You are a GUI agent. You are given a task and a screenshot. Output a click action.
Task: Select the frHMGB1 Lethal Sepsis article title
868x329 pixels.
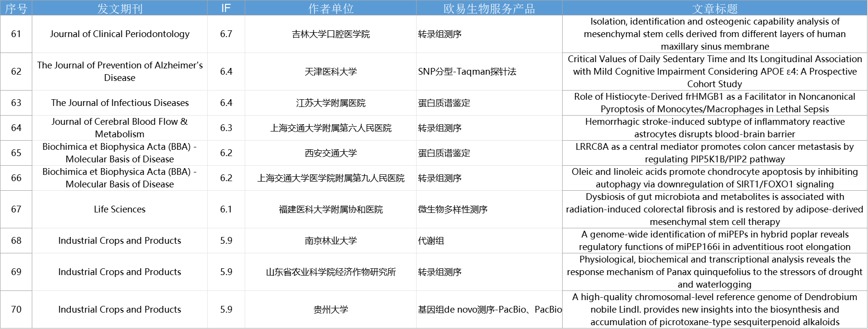715,103
